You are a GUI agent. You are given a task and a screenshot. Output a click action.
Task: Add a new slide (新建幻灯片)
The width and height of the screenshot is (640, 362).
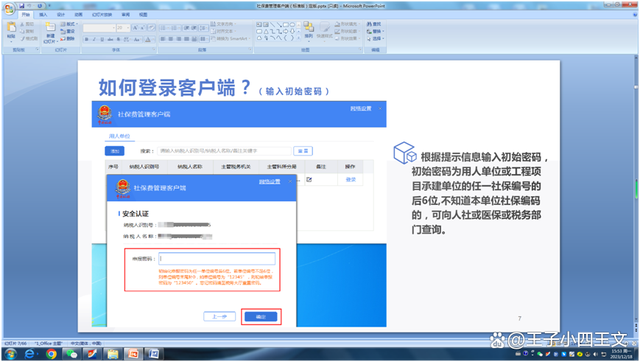[51, 32]
